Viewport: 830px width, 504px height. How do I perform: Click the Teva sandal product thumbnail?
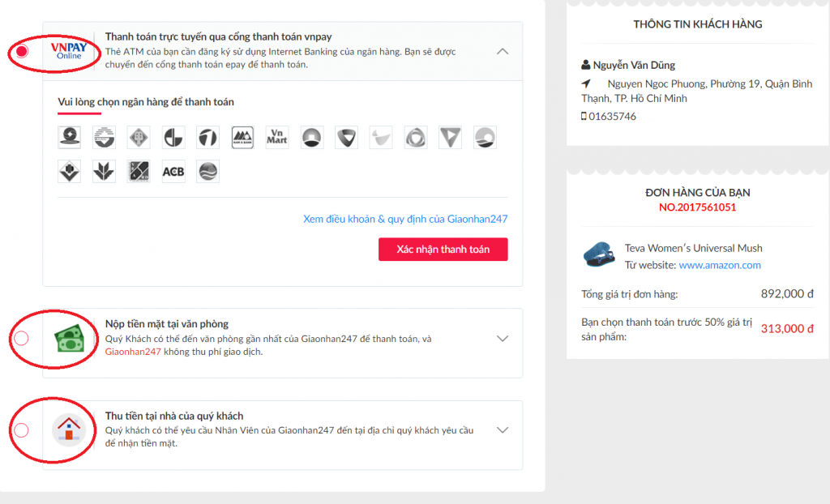pos(599,254)
